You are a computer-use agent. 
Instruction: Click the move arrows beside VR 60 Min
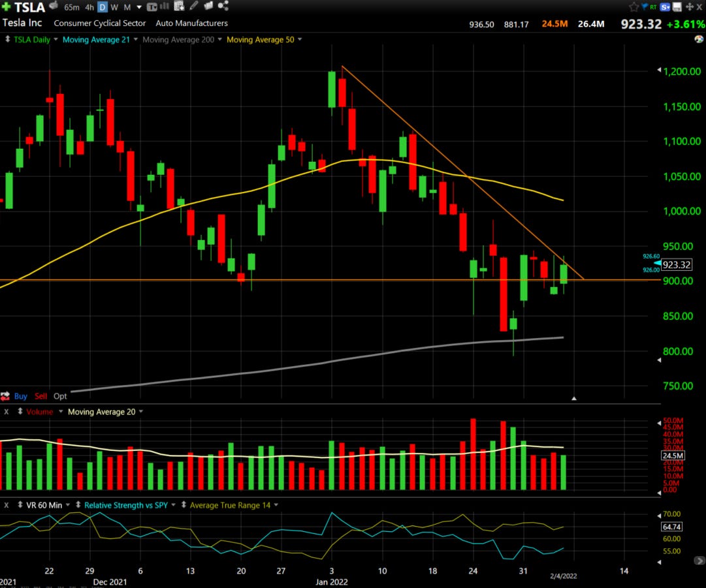(x=20, y=504)
